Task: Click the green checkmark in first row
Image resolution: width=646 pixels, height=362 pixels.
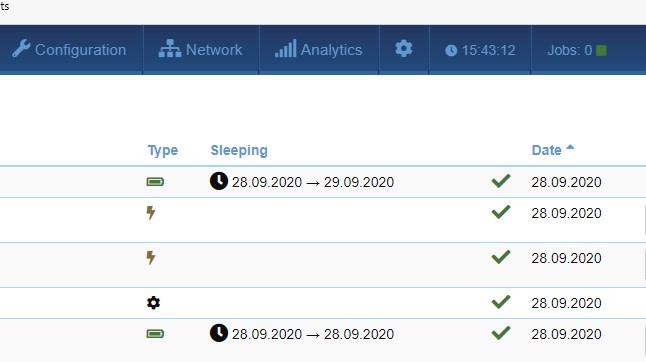Action: tap(501, 181)
